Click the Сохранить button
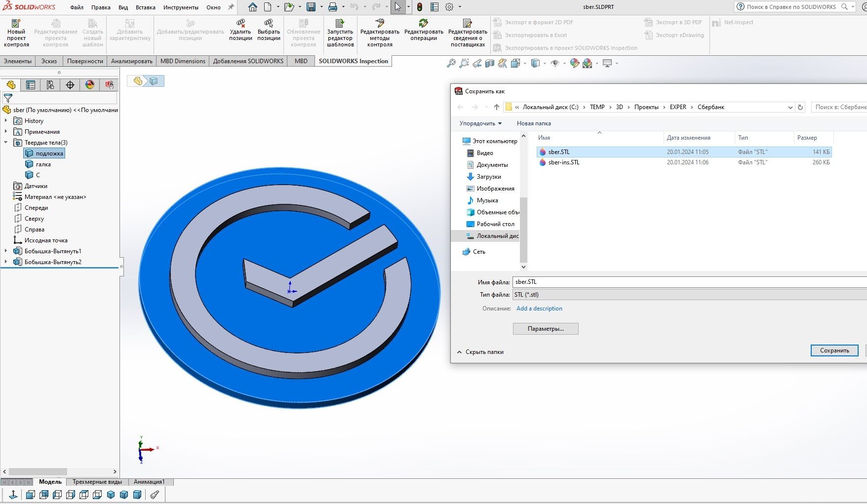The height and width of the screenshot is (504, 867). point(834,350)
